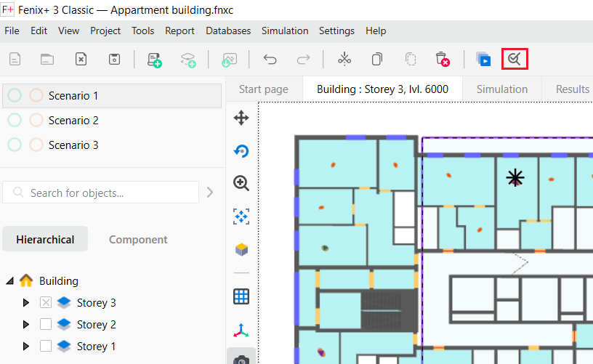593x364 pixels.
Task: Click the Open project folder icon
Action: point(47,60)
